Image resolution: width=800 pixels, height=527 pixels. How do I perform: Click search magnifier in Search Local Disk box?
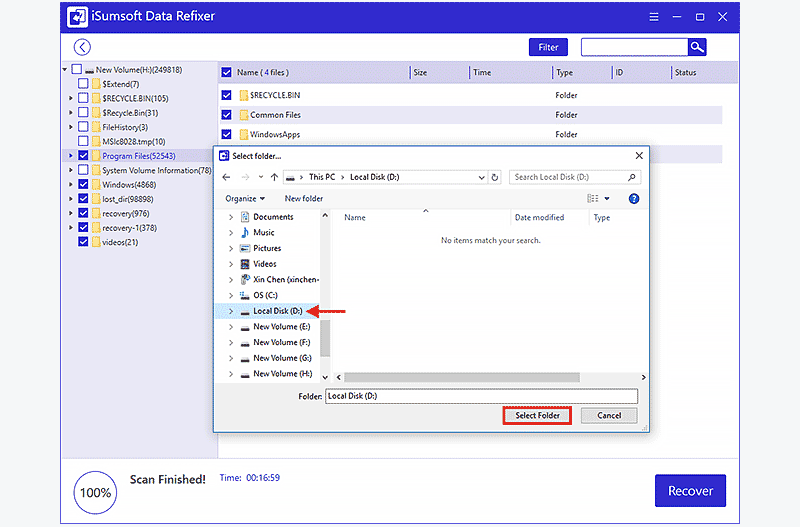[x=632, y=177]
